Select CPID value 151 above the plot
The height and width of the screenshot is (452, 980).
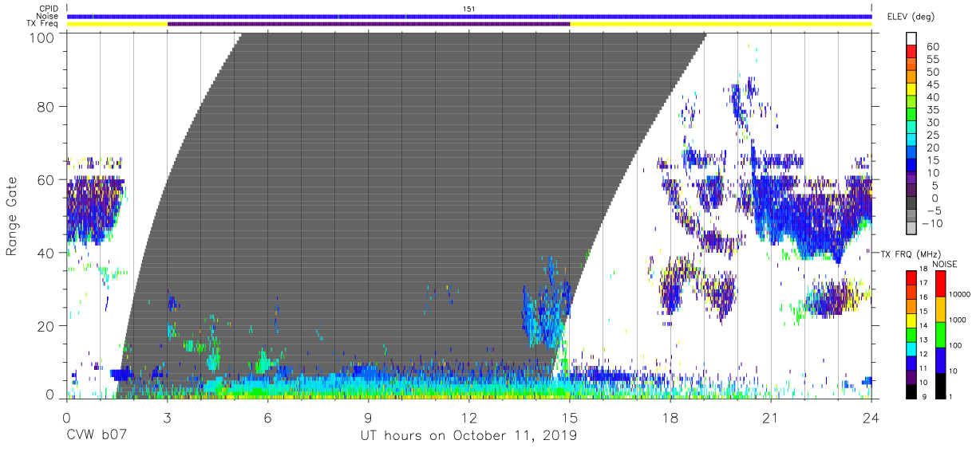(468, 9)
